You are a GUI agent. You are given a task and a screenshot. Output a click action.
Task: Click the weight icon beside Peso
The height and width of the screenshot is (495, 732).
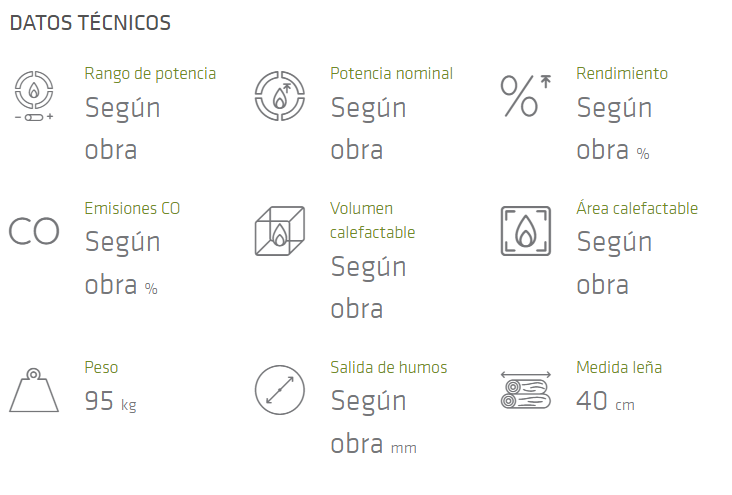[34, 390]
